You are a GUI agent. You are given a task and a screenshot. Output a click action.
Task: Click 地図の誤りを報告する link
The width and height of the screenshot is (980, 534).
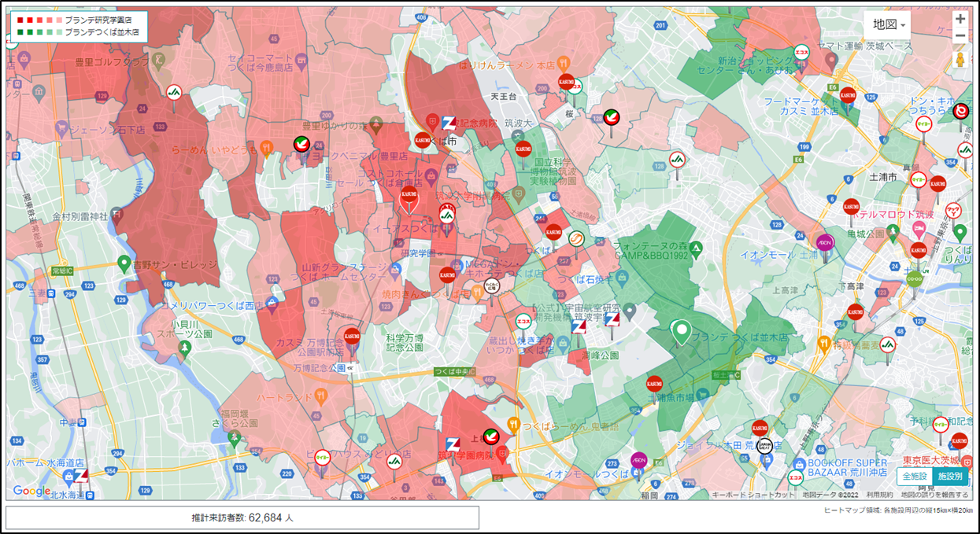click(934, 495)
